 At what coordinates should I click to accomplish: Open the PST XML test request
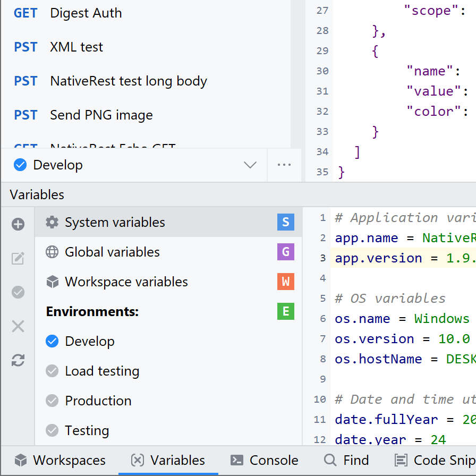[146, 47]
